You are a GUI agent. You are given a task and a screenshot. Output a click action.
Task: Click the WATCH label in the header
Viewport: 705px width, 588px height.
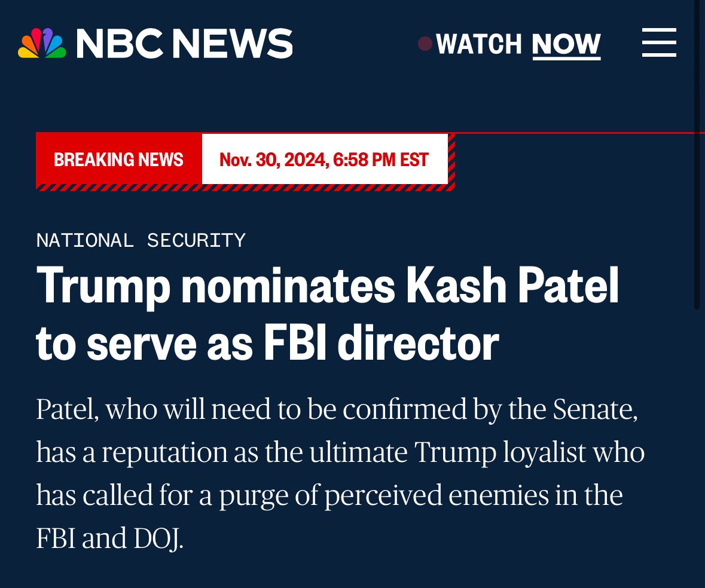tap(479, 45)
